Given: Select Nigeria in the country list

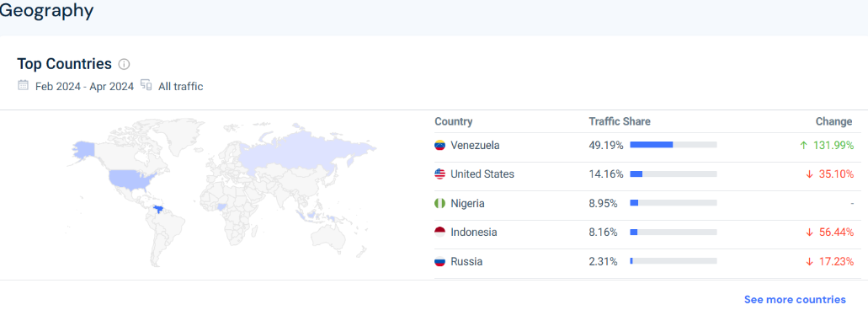Looking at the screenshot, I should click(468, 204).
